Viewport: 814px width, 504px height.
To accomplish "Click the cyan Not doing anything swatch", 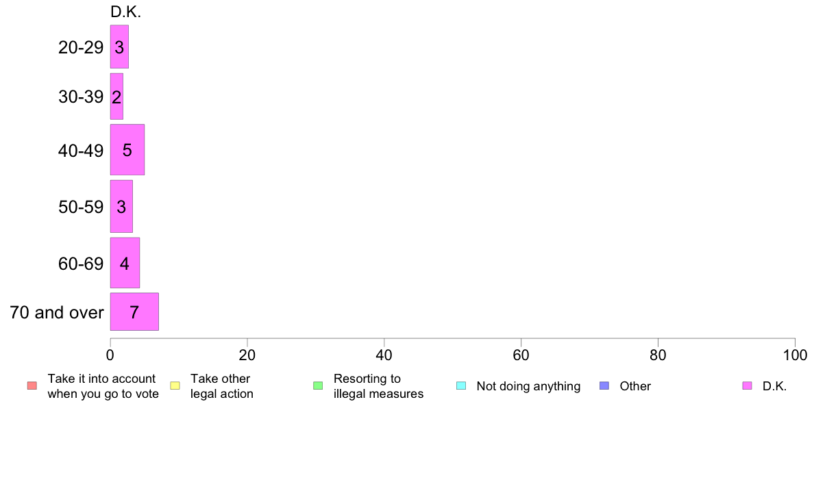I will 461,386.
